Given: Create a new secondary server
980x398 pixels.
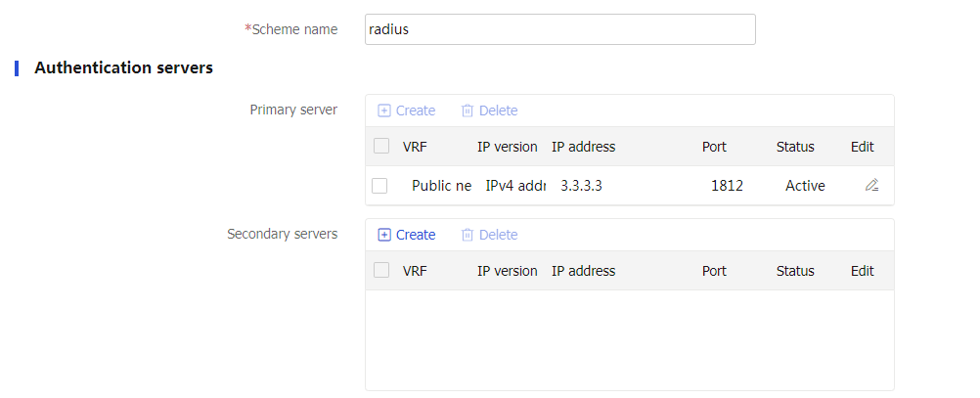Looking at the screenshot, I should click(407, 235).
